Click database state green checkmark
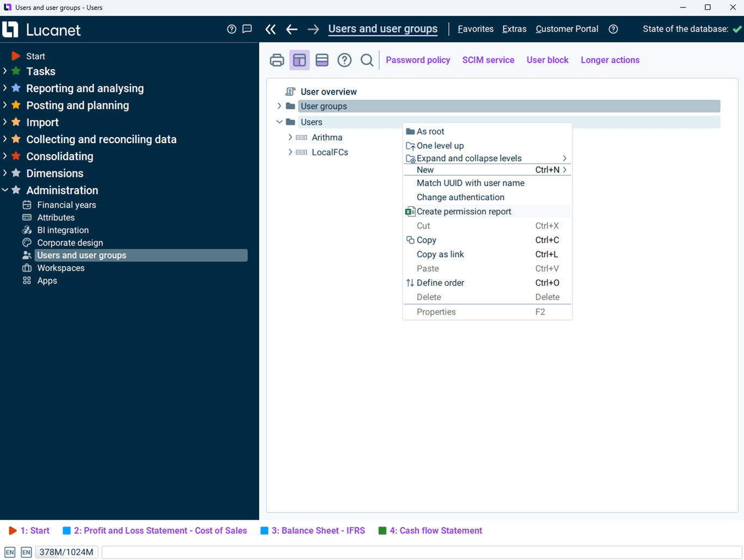This screenshot has height=560, width=744. coord(737,29)
